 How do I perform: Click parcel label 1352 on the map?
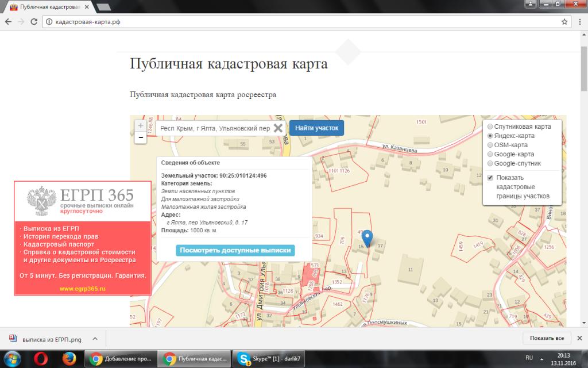[336, 282]
